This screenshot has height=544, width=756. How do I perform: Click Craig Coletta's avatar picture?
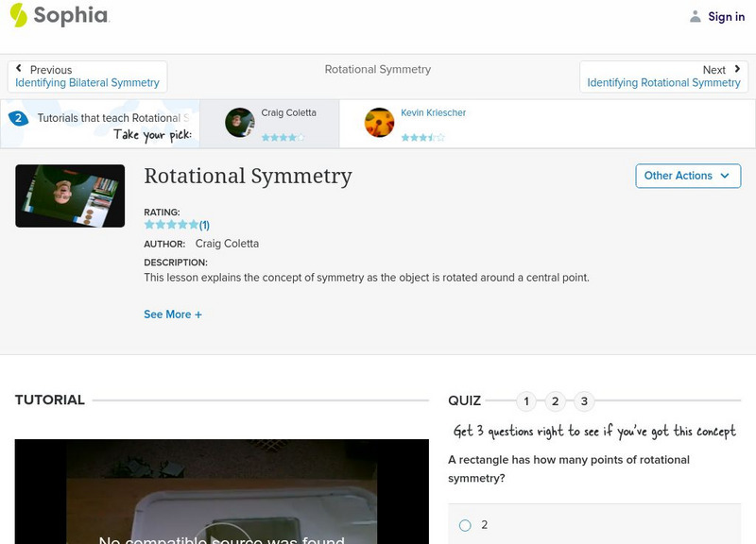click(240, 123)
